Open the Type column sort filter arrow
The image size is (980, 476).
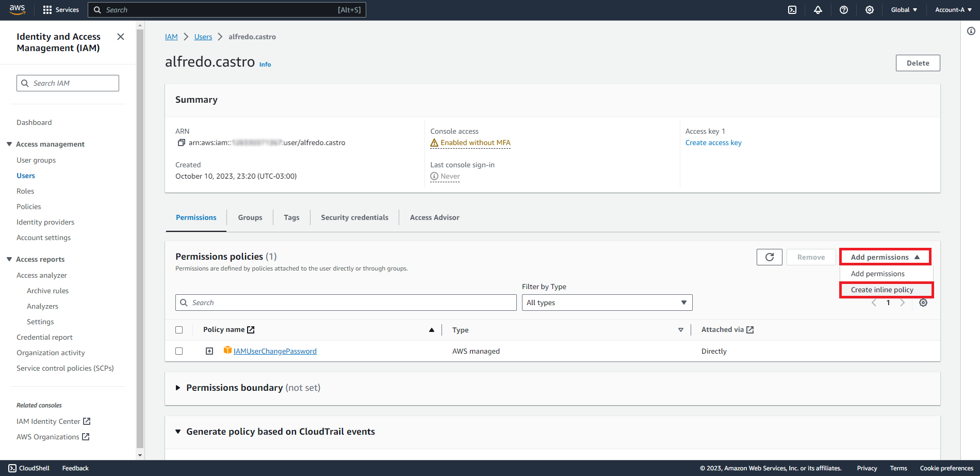681,330
